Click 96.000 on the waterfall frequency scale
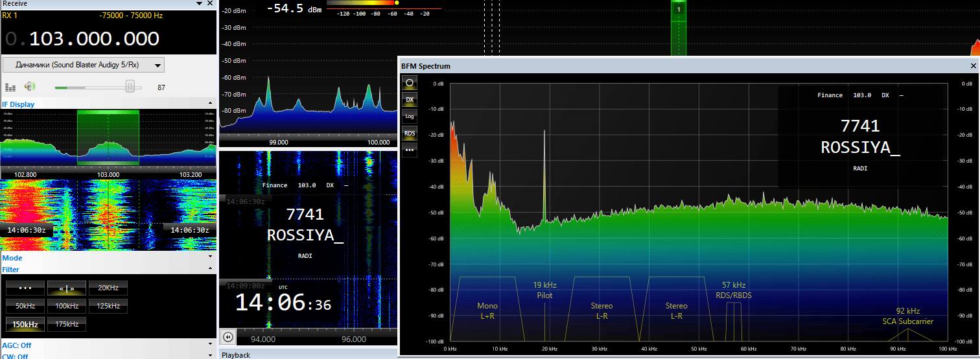 pos(354,339)
